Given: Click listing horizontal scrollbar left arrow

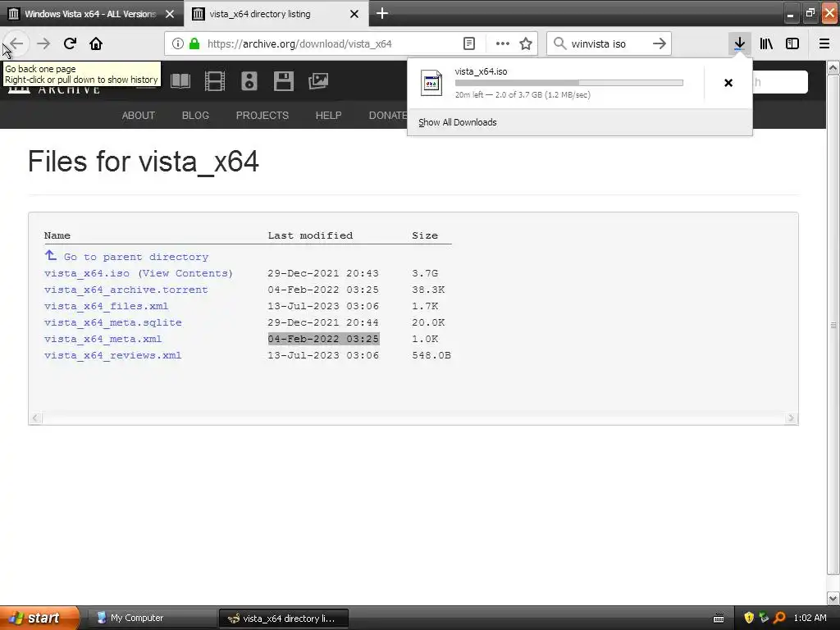Looking at the screenshot, I should click(x=35, y=418).
